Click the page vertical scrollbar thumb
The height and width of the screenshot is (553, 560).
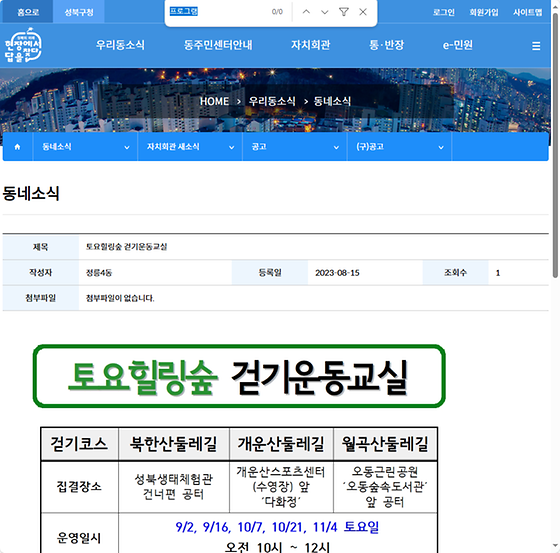pos(555,146)
